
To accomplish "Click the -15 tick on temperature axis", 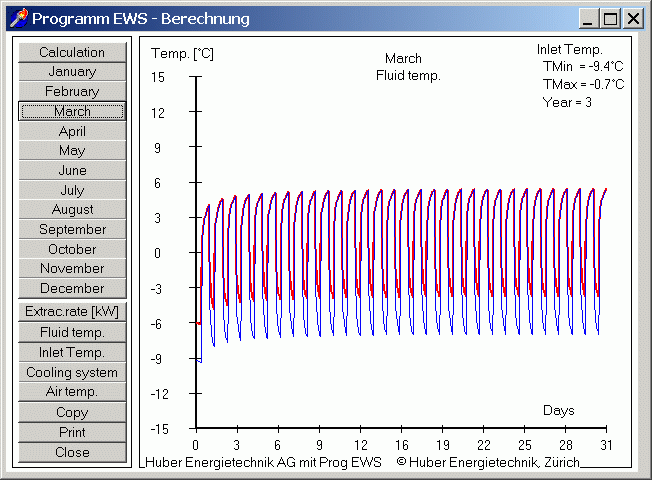I will (160, 429).
